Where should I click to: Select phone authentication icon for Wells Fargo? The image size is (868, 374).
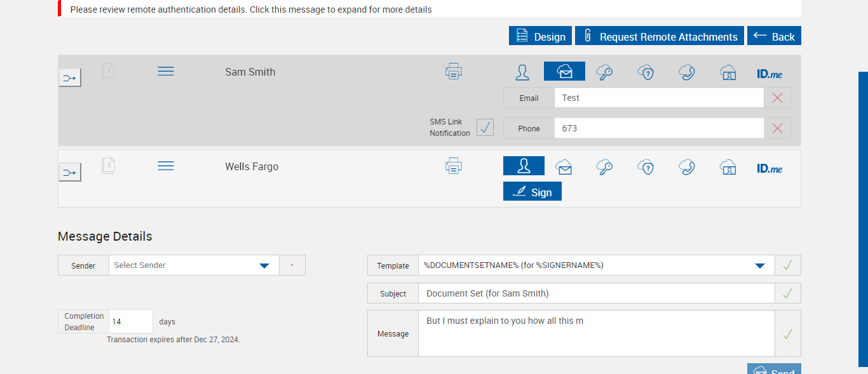pos(686,167)
